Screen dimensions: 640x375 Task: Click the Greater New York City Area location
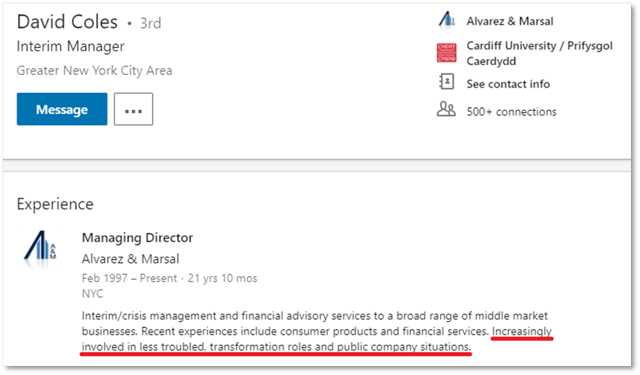coord(94,71)
